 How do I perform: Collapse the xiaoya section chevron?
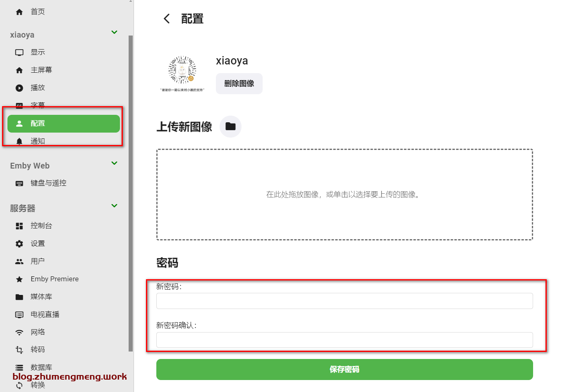114,32
